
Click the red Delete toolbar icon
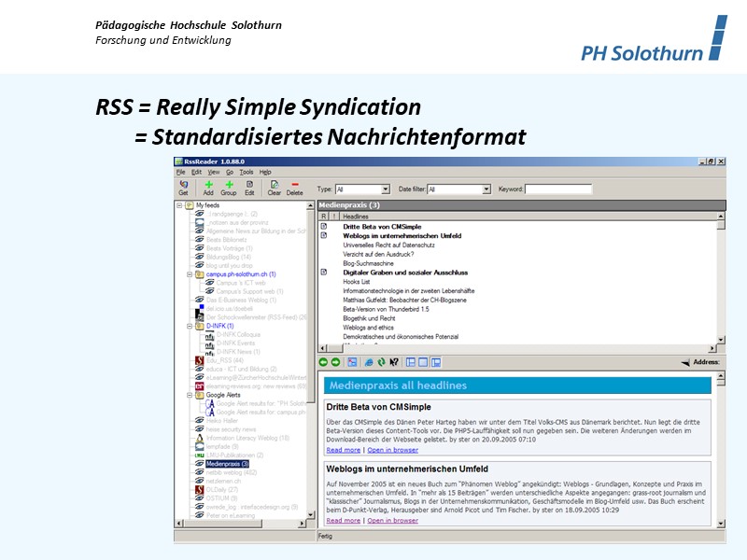pyautogui.click(x=295, y=187)
